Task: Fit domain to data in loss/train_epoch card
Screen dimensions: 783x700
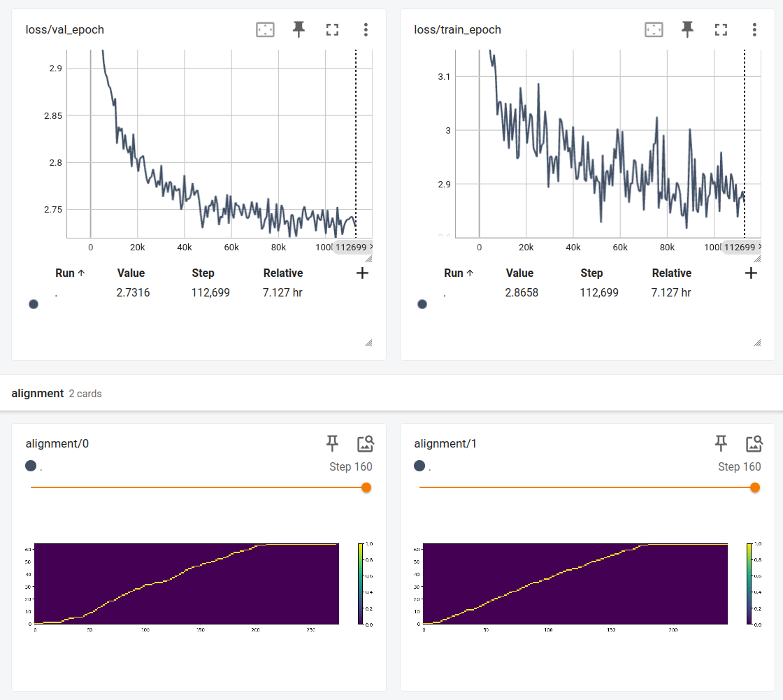Action: tap(654, 29)
